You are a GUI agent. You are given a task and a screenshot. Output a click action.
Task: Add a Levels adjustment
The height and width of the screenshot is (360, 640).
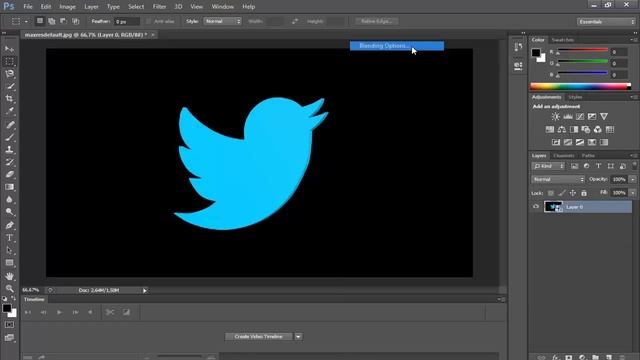point(568,117)
